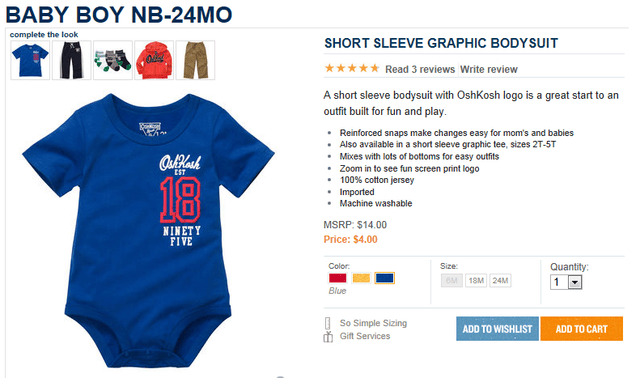Pick the yellow color swatch
Viewport: 640px width, 378px height.
pyautogui.click(x=361, y=278)
